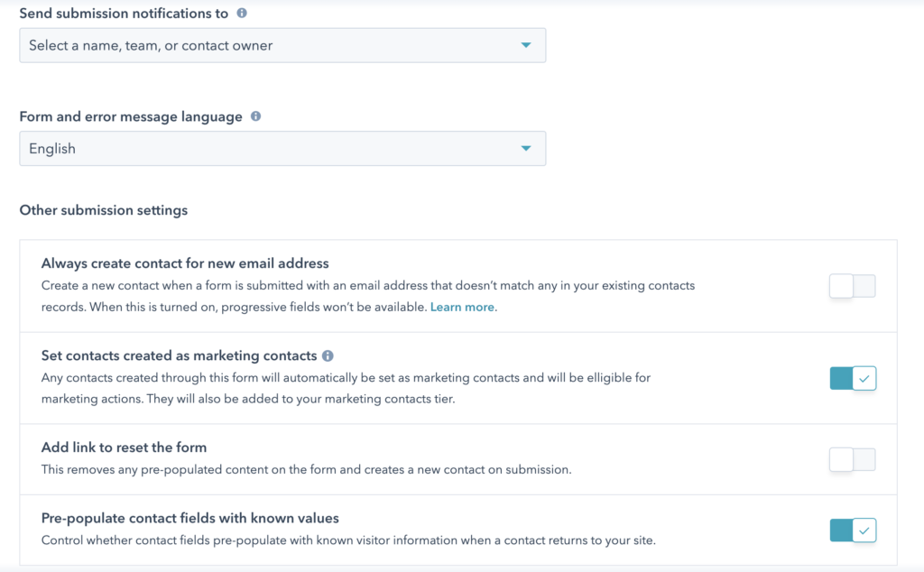
Task: Click the description 'This removes any pre-populated content'
Action: pos(307,469)
